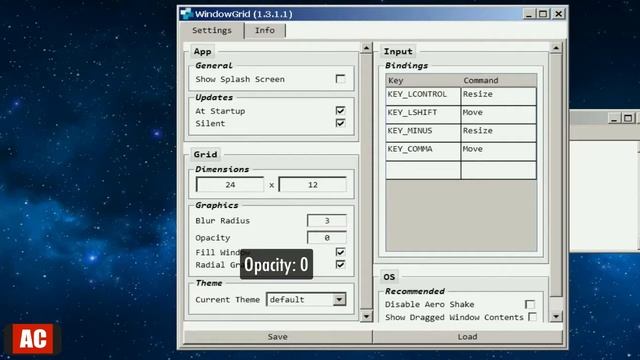The width and height of the screenshot is (640, 360).
Task: Click the right panel scrollbar thumb
Action: click(556, 176)
